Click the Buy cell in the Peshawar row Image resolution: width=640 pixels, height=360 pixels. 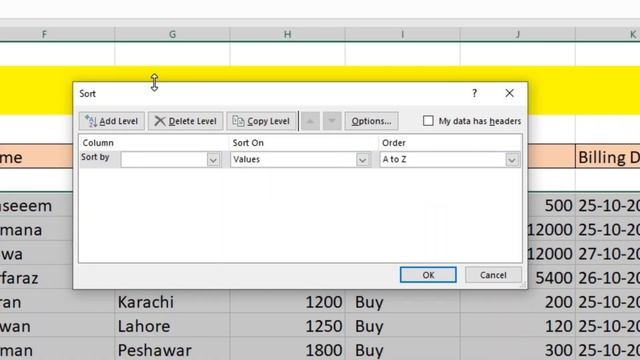[x=402, y=350]
